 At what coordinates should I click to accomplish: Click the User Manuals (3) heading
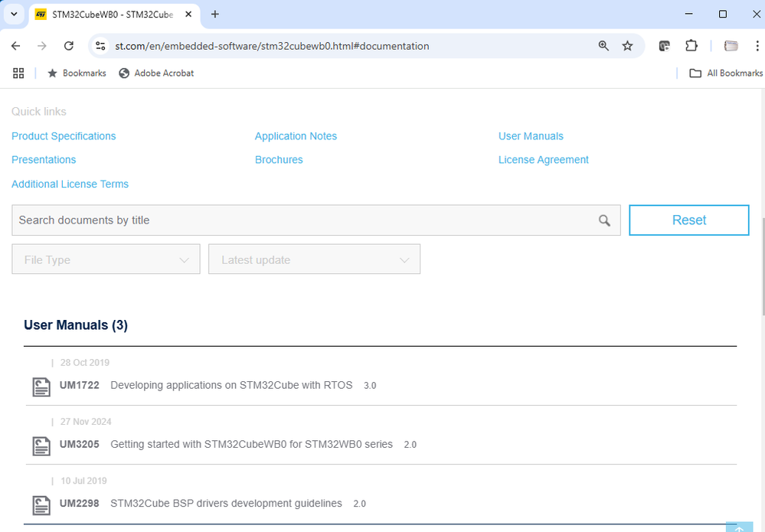tap(76, 325)
